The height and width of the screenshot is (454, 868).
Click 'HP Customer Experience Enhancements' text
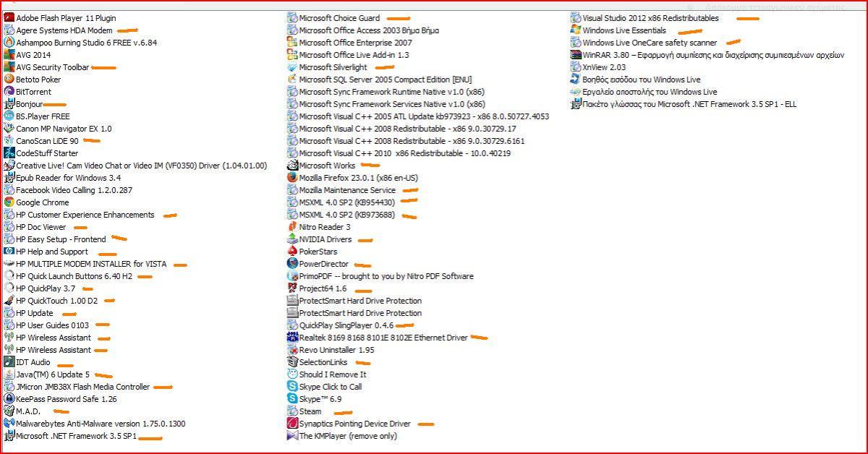point(85,215)
